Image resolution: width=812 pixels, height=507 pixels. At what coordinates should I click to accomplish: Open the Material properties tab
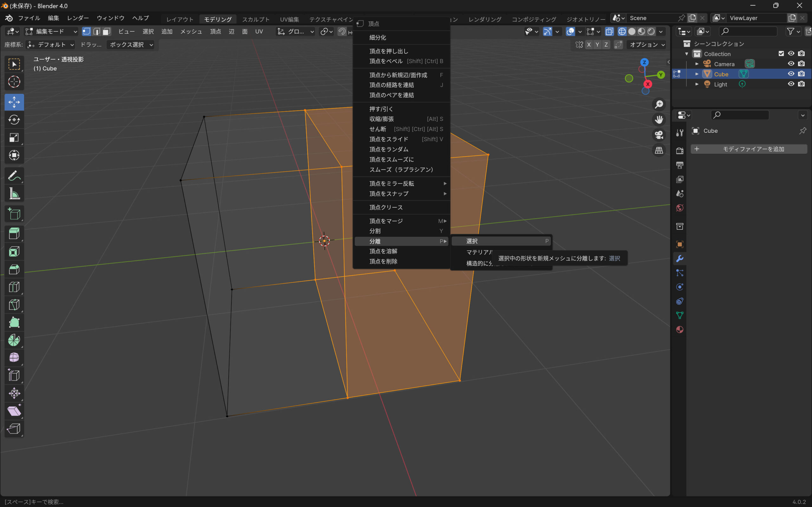point(680,330)
